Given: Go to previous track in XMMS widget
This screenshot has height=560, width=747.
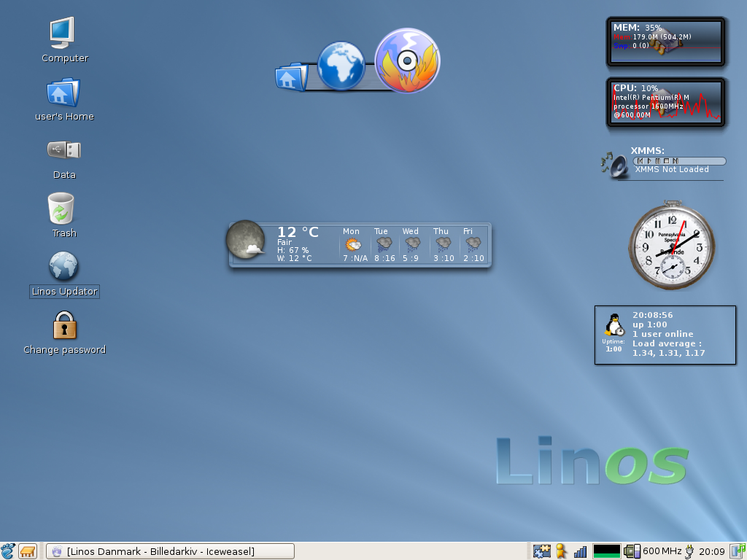Looking at the screenshot, I should [x=639, y=161].
